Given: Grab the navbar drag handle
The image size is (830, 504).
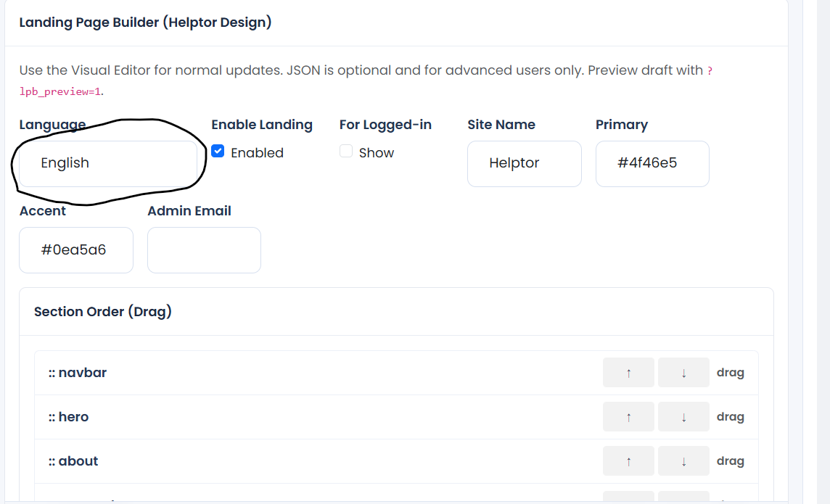Looking at the screenshot, I should 730,372.
